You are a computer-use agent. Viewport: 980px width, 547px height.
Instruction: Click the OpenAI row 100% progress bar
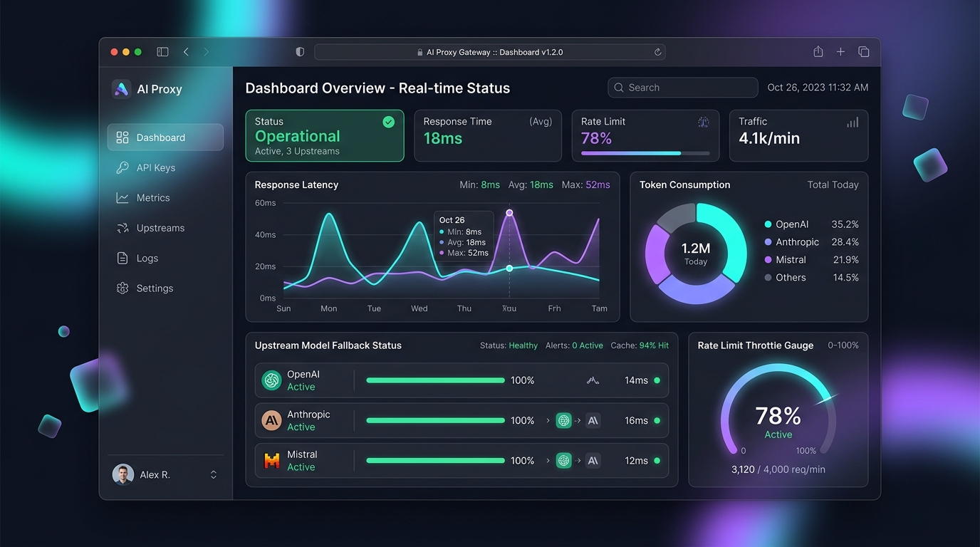435,380
